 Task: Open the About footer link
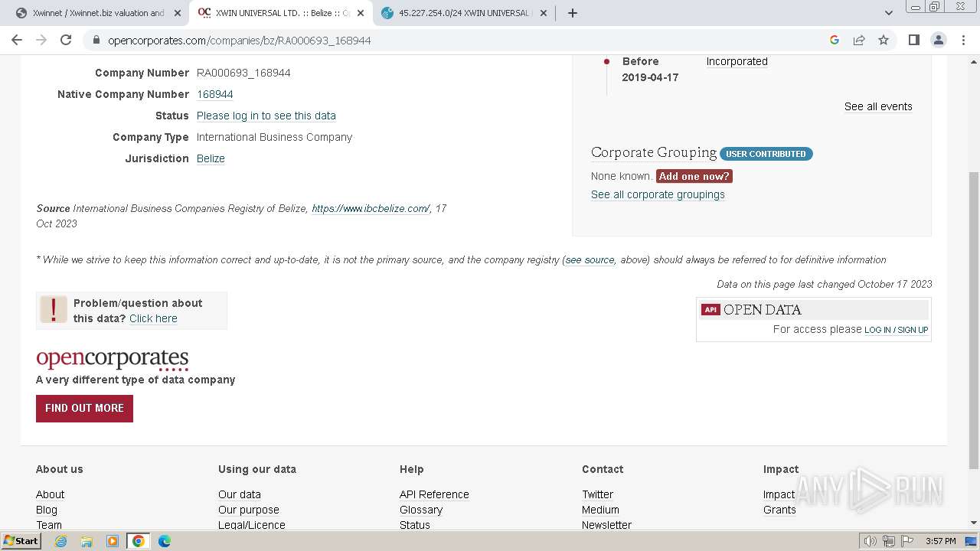(50, 494)
